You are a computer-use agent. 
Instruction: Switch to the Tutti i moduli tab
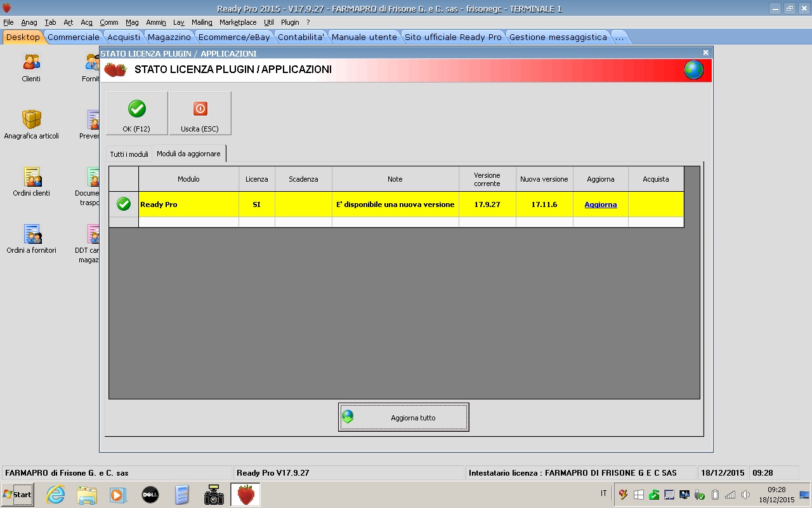(x=129, y=154)
